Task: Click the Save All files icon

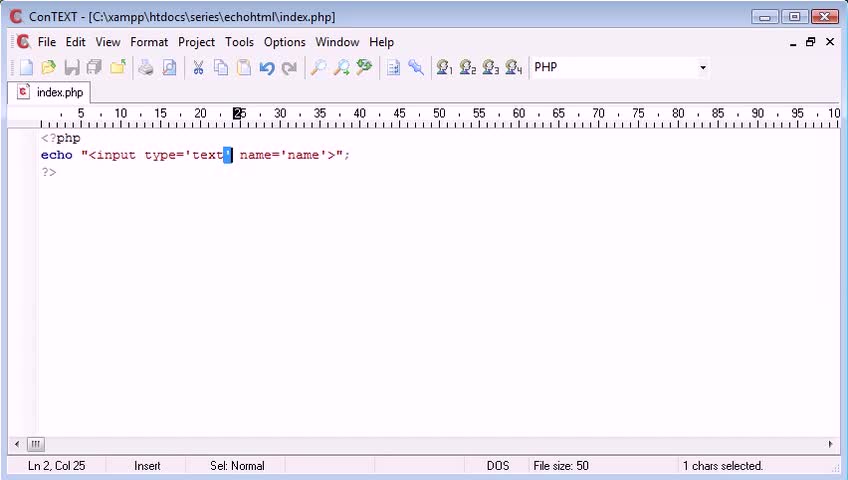Action: [x=95, y=68]
